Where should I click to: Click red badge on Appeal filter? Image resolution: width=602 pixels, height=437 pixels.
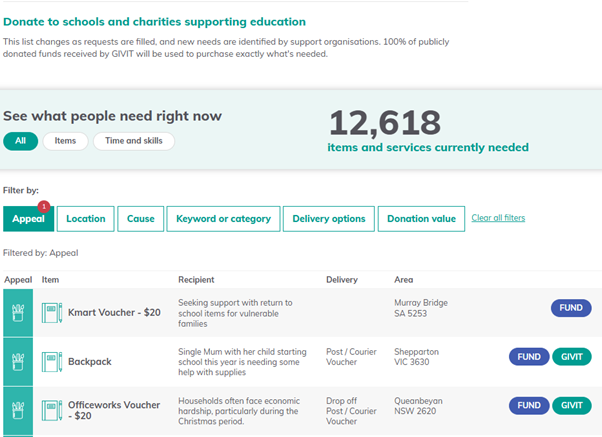(x=44, y=206)
